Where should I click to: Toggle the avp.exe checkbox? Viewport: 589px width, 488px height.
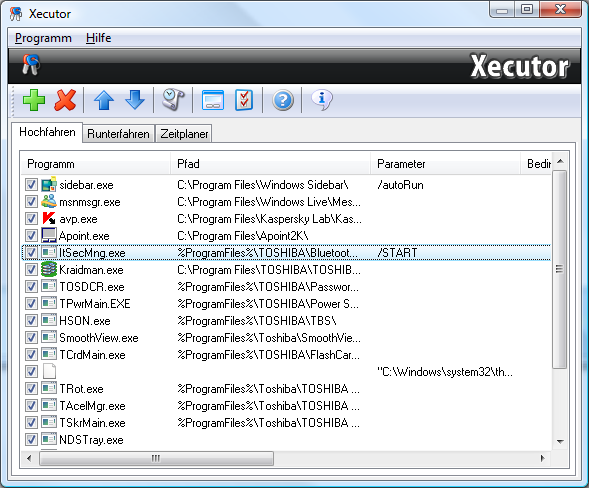(x=31, y=219)
